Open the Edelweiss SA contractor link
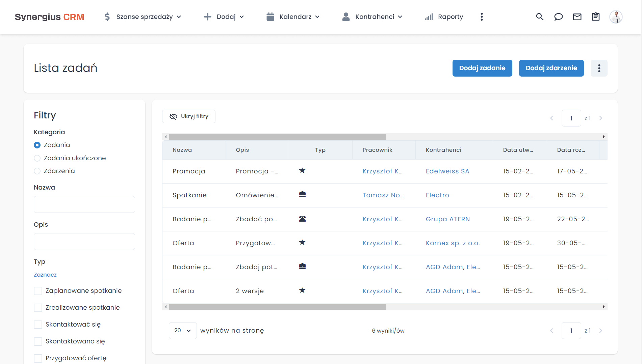Screen dimensions: 642x364 [x=447, y=171]
